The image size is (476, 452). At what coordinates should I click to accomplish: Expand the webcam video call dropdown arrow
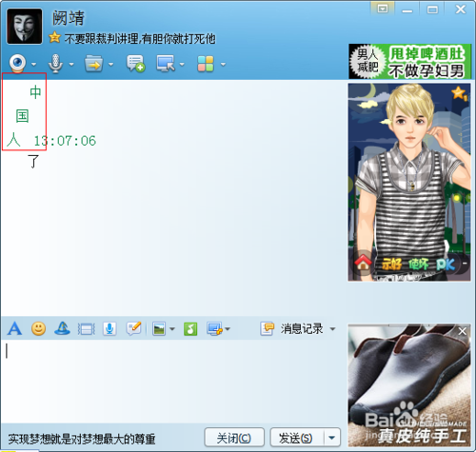[x=33, y=64]
